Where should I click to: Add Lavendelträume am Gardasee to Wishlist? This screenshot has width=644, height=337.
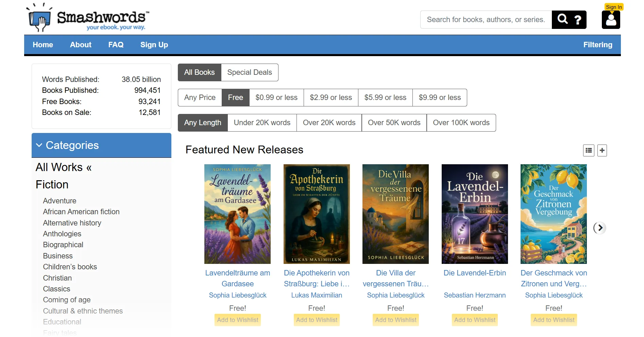point(237,320)
